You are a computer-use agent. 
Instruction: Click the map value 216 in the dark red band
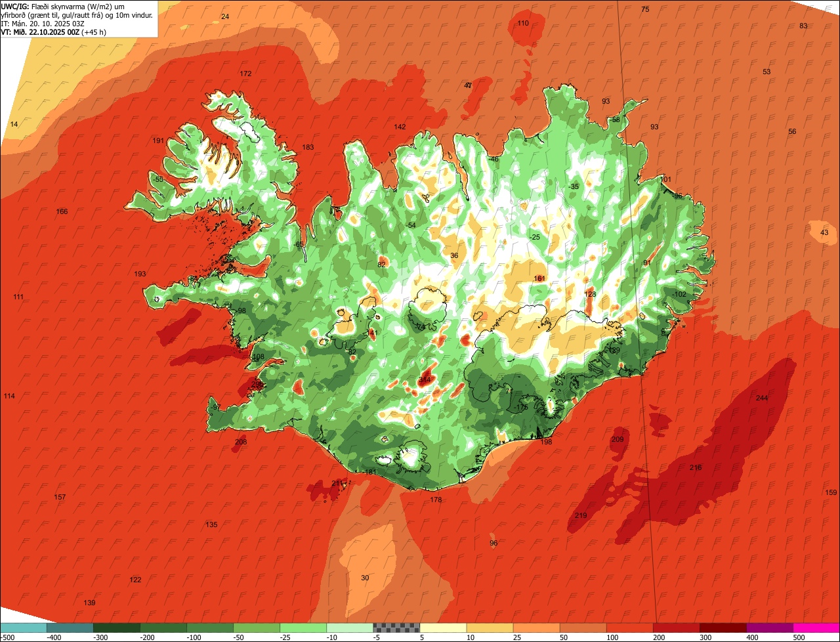point(696,467)
